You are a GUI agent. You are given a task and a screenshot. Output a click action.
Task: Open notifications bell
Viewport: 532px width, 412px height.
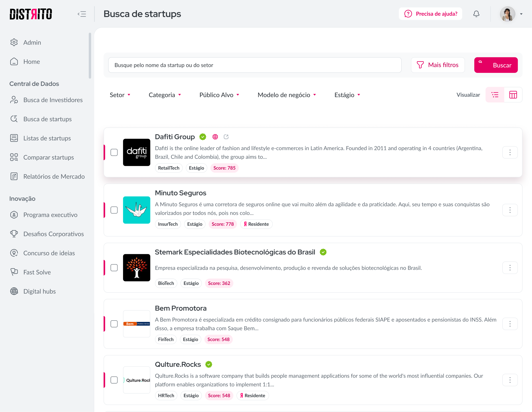click(476, 14)
